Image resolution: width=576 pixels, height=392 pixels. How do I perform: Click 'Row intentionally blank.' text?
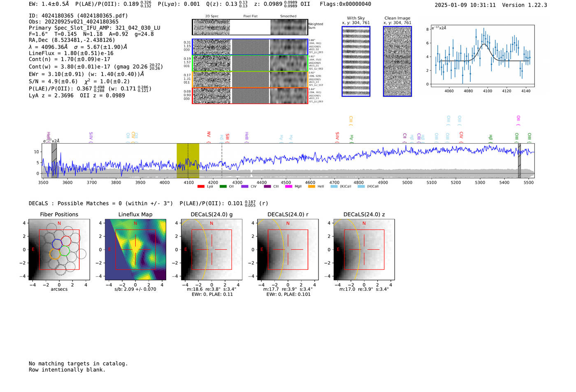pyautogui.click(x=67, y=370)
